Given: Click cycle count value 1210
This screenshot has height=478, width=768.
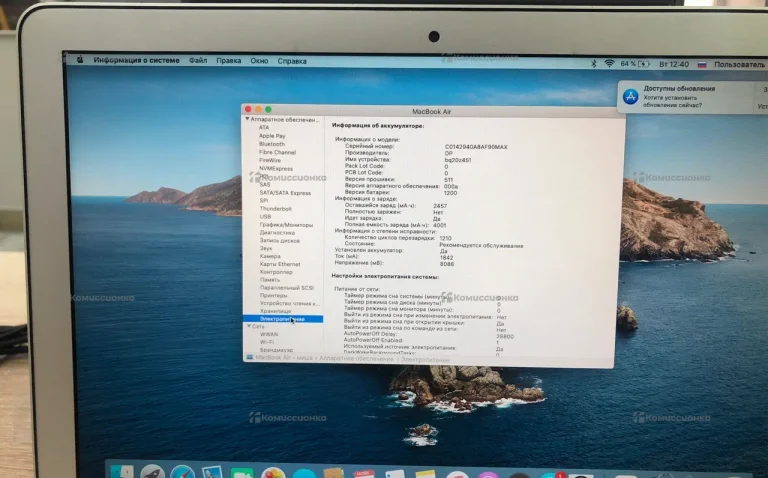Looking at the screenshot, I should 446,239.
